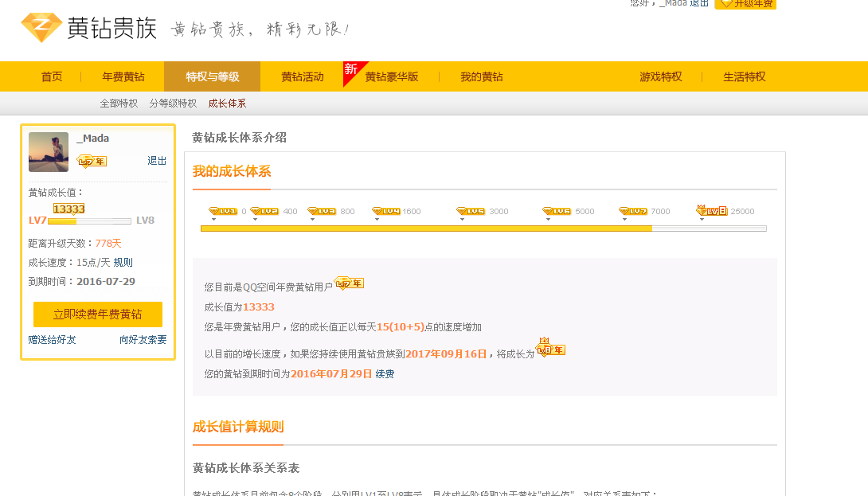Click the 向好友索要 link
Image resolution: width=868 pixels, height=496 pixels.
pyautogui.click(x=143, y=339)
